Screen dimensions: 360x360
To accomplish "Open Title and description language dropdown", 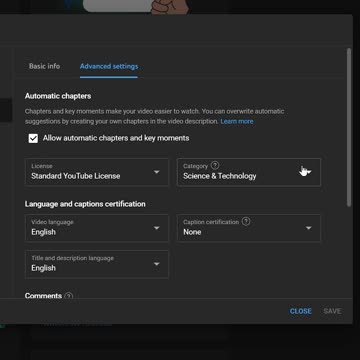I will coord(97,264).
